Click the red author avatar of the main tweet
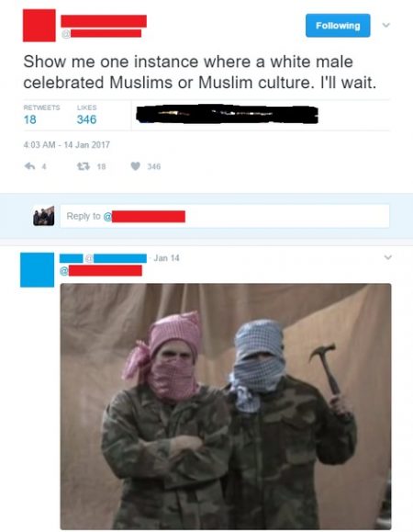The width and height of the screenshot is (413, 532). click(x=39, y=26)
